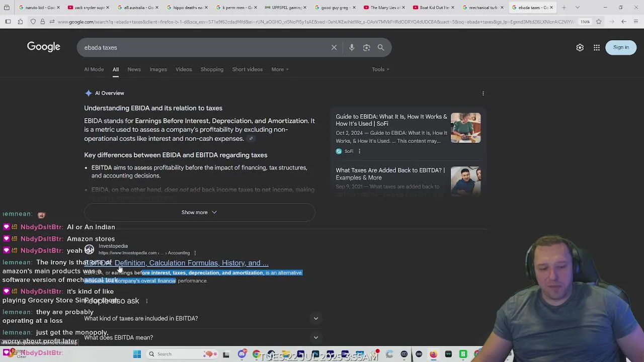Click the AI Overview sparkle icon
Screen dimensions: 644x362
tap(89, 93)
